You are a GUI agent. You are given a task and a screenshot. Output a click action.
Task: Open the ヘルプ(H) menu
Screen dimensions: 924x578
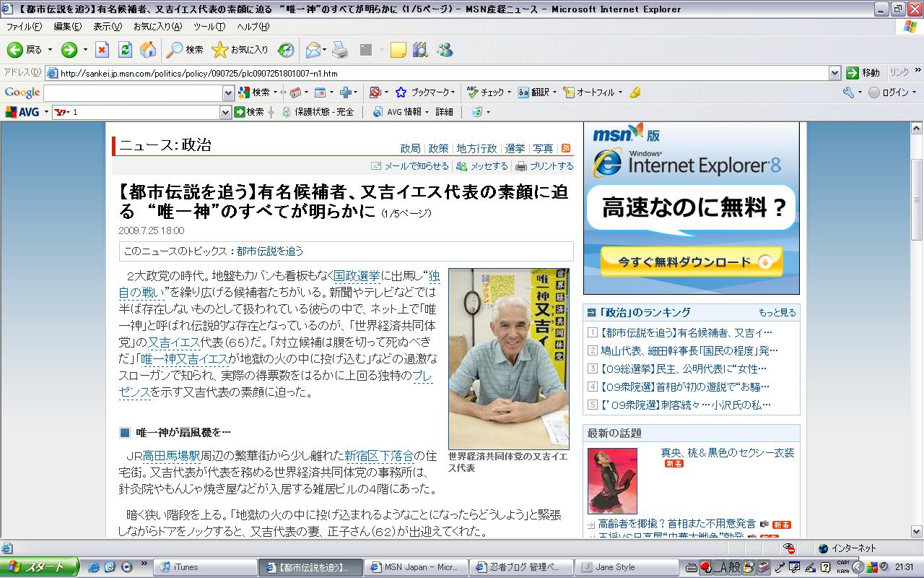point(253,27)
